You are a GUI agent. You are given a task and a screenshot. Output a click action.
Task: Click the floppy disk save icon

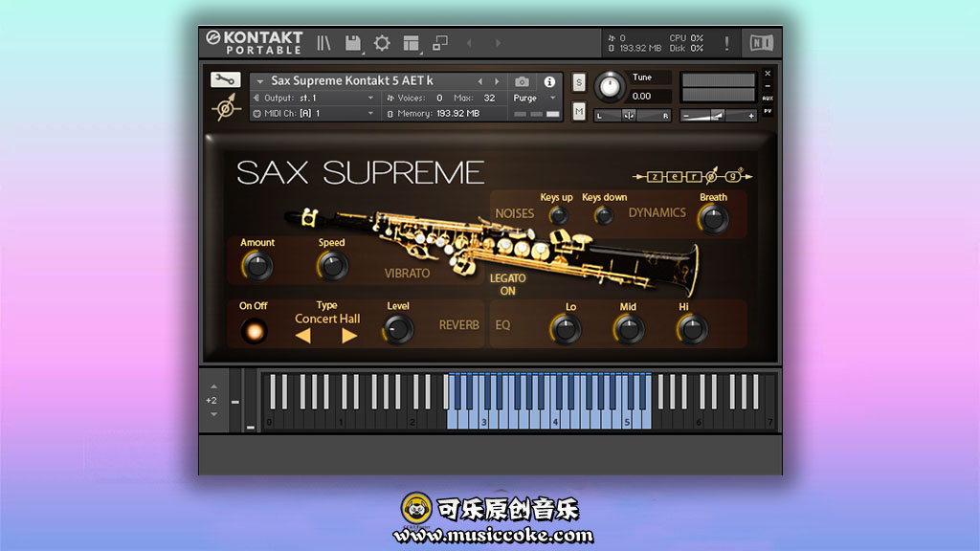(353, 43)
